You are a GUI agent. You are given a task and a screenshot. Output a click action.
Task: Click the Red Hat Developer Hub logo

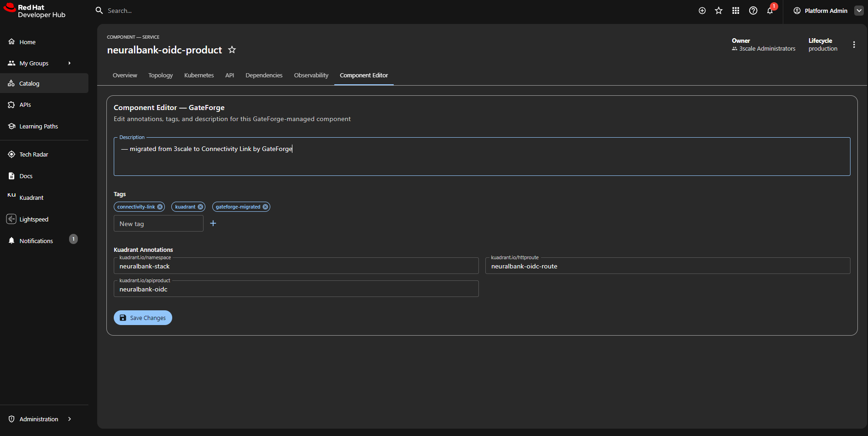(x=35, y=11)
